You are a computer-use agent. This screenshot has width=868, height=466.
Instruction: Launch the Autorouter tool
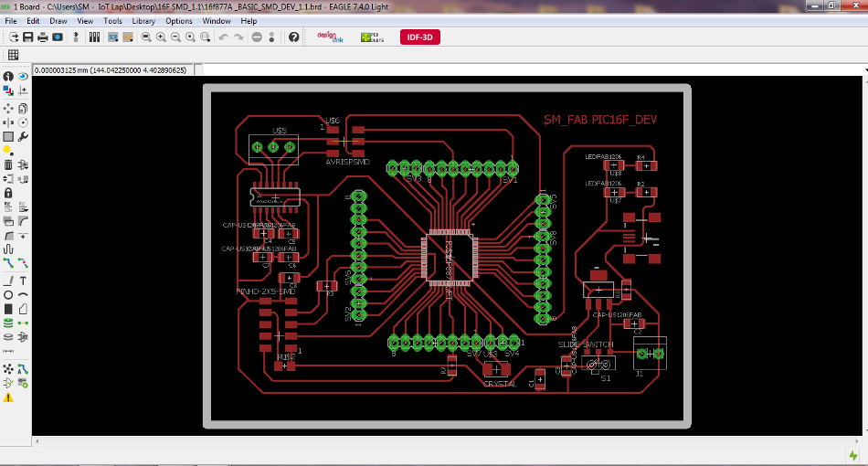tap(23, 369)
